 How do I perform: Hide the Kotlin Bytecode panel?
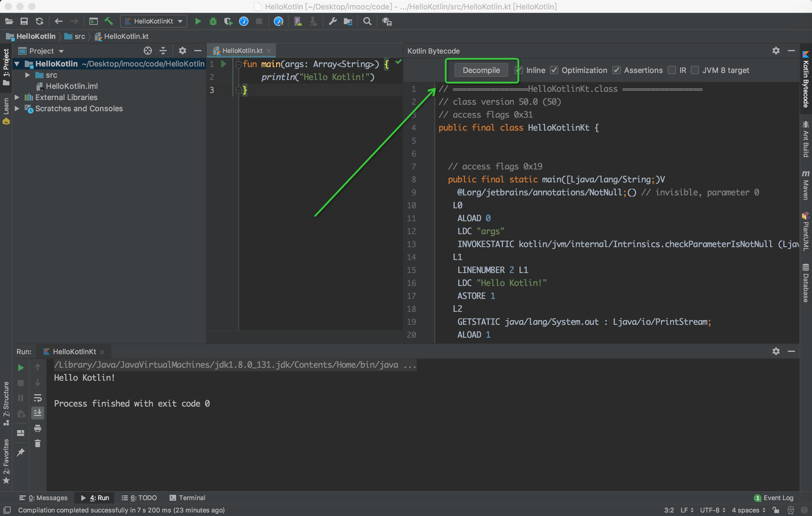coord(791,51)
